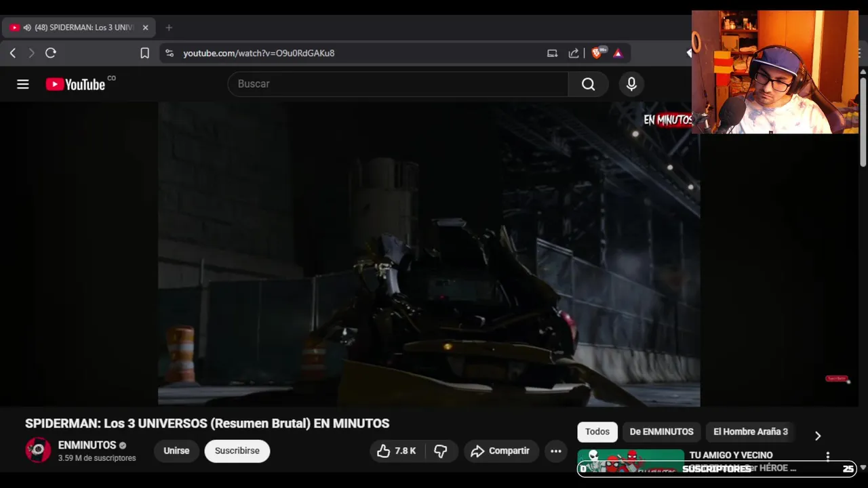Viewport: 868px width, 488px height.
Task: Focus the Buscar search field
Action: (x=397, y=84)
